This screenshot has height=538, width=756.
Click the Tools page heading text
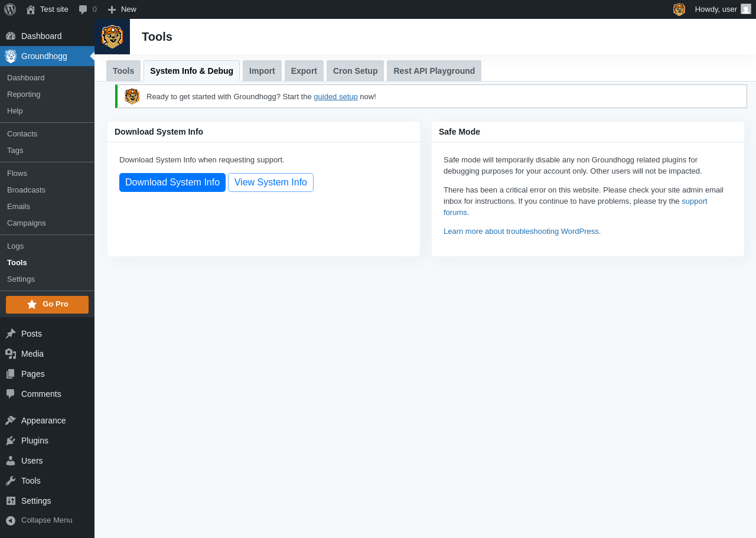[157, 37]
